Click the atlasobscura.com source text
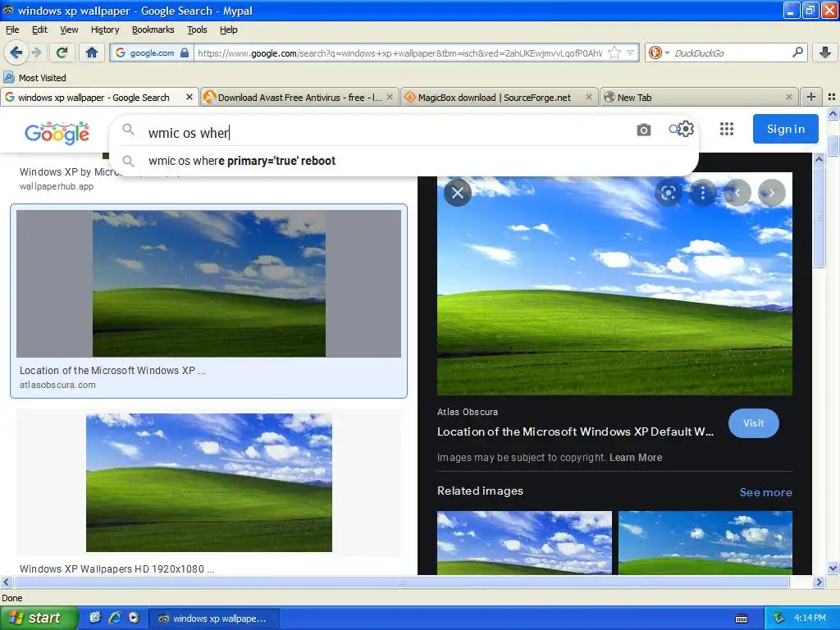Screen dimensions: 840x630 pyautogui.click(x=57, y=385)
